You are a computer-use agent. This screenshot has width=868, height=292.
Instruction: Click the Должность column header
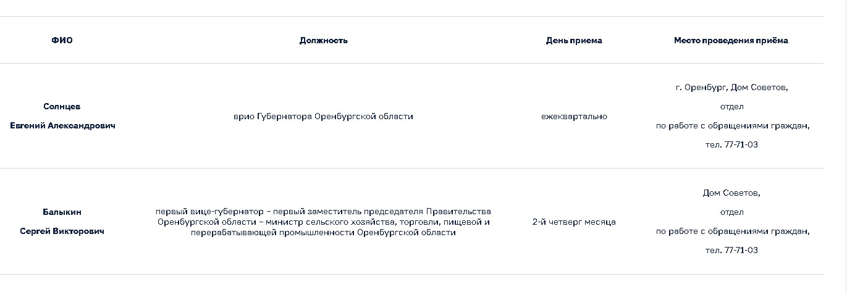(x=323, y=41)
